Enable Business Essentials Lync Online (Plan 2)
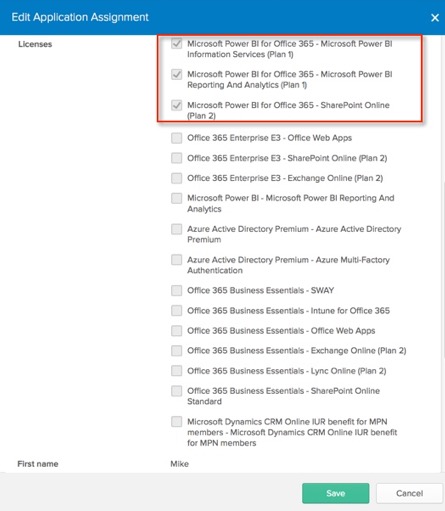 tap(177, 370)
